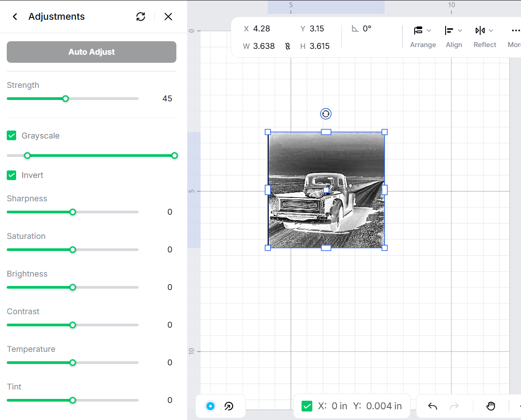Click the Sharpness slider handle
This screenshot has height=420, width=521.
(73, 212)
